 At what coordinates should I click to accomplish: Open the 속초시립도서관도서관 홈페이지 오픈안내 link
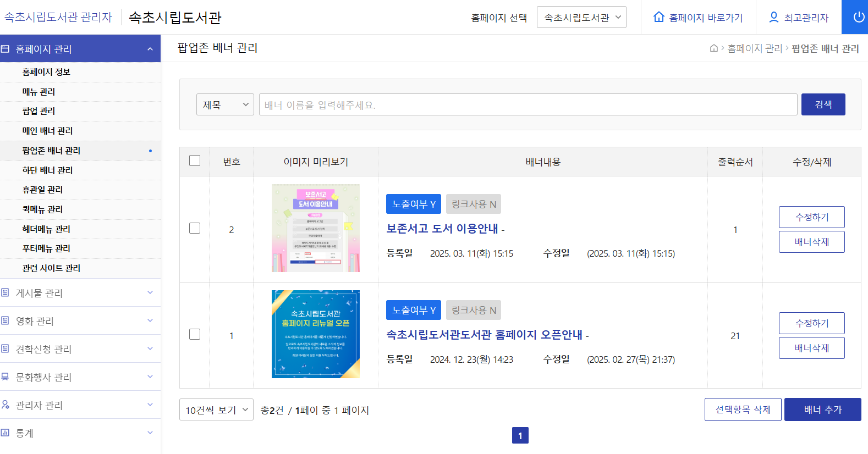point(484,334)
